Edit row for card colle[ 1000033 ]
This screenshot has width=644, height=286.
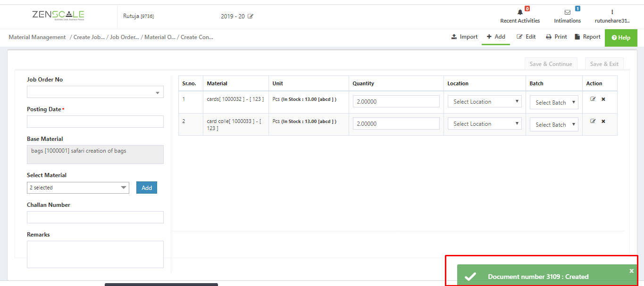(x=593, y=121)
